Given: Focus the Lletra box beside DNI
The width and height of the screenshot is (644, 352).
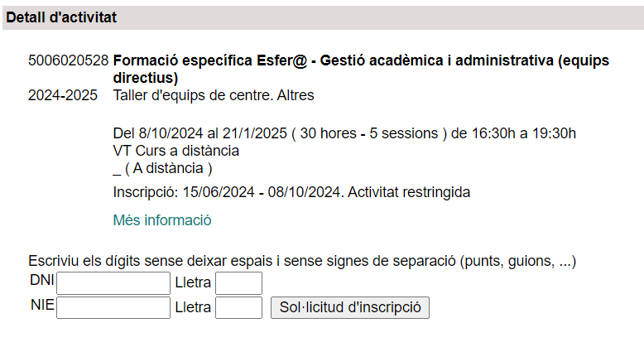Looking at the screenshot, I should click(238, 283).
